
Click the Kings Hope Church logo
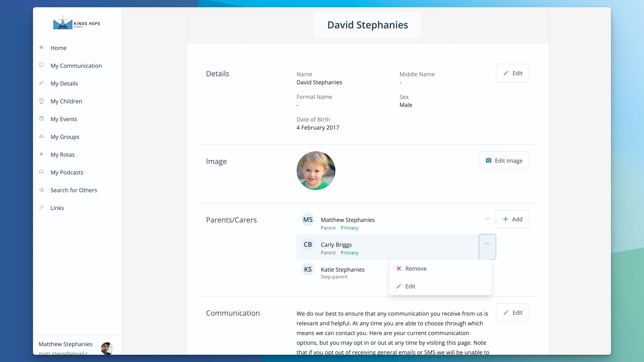tap(77, 22)
